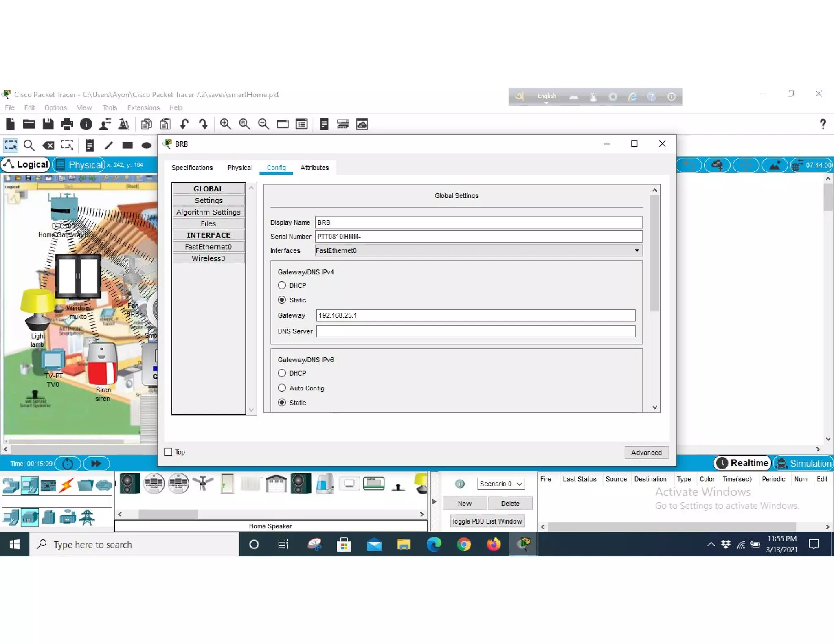The height and width of the screenshot is (644, 834).
Task: Click the Fast Forward Time button
Action: (96, 463)
